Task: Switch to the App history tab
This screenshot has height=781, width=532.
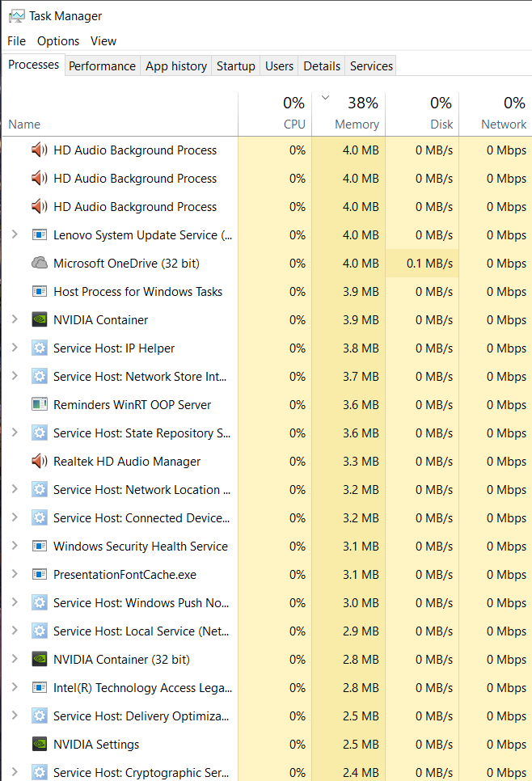Action: click(175, 65)
